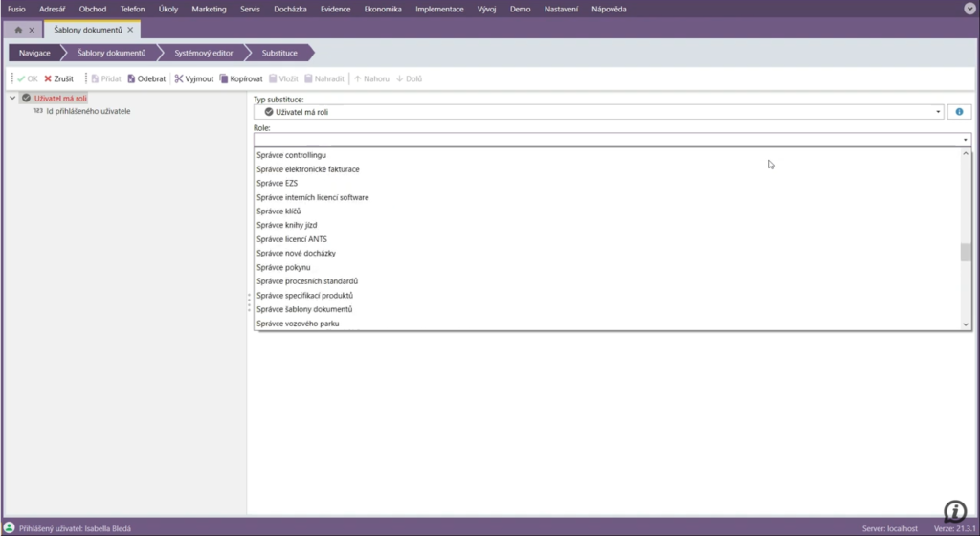Go to Systémový editor breadcrumb
This screenshot has height=536, width=980.
pyautogui.click(x=203, y=53)
